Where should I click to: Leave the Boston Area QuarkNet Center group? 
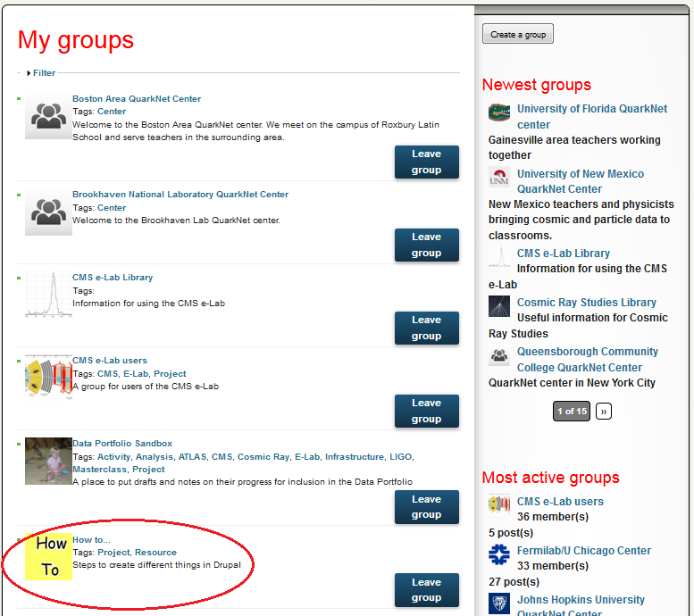tap(427, 162)
